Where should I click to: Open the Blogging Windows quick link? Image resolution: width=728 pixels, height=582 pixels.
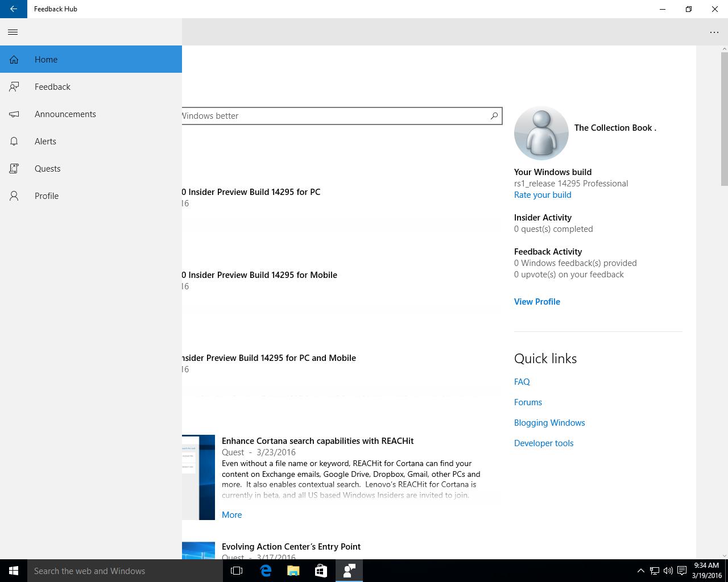[549, 423]
